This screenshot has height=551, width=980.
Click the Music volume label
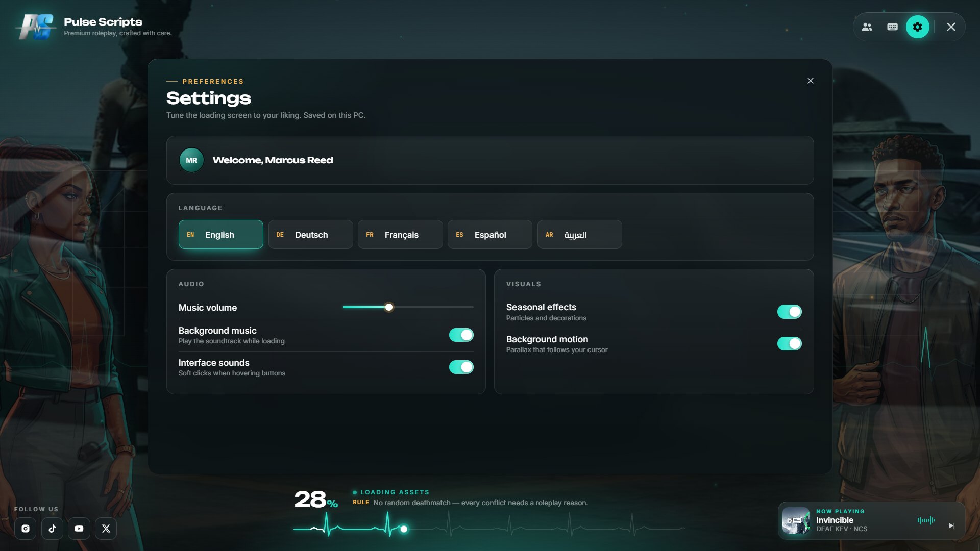click(x=208, y=308)
